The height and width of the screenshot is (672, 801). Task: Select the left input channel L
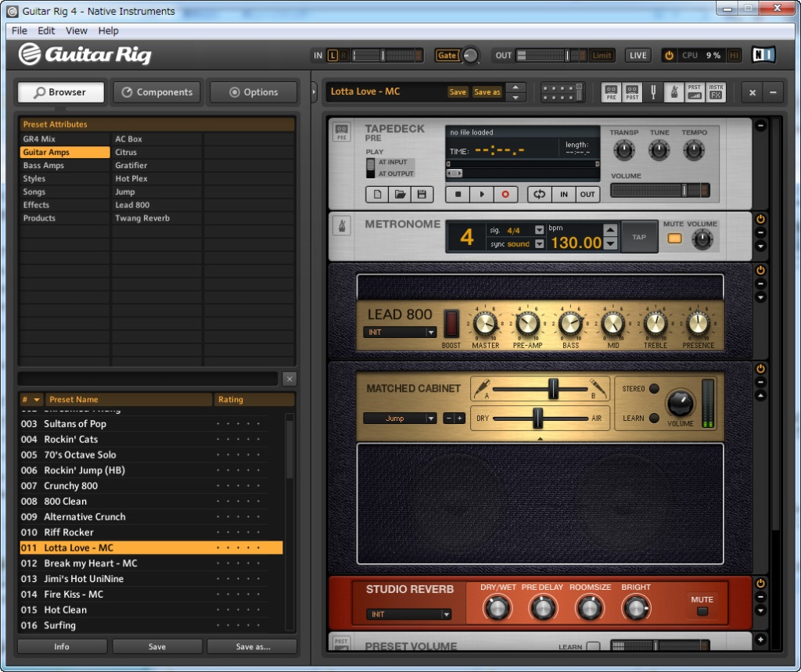pos(332,56)
